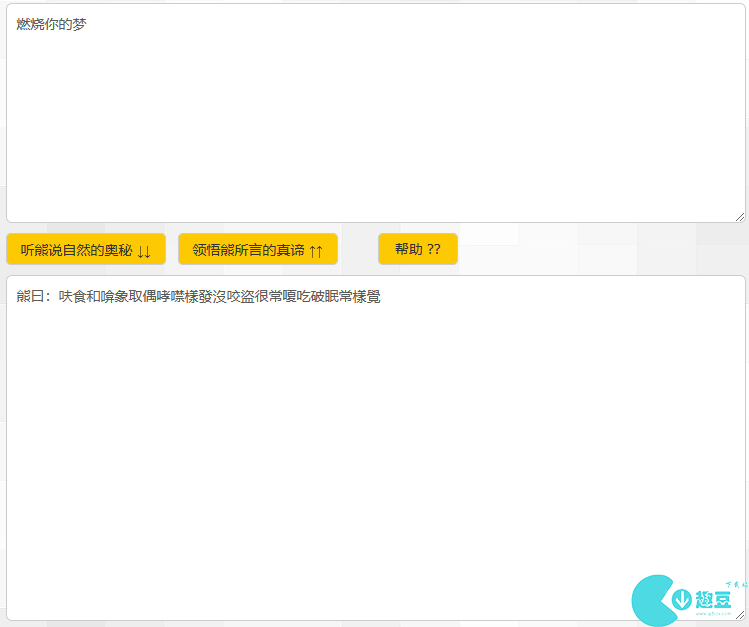Click the double down arrows on encode button

(x=143, y=250)
